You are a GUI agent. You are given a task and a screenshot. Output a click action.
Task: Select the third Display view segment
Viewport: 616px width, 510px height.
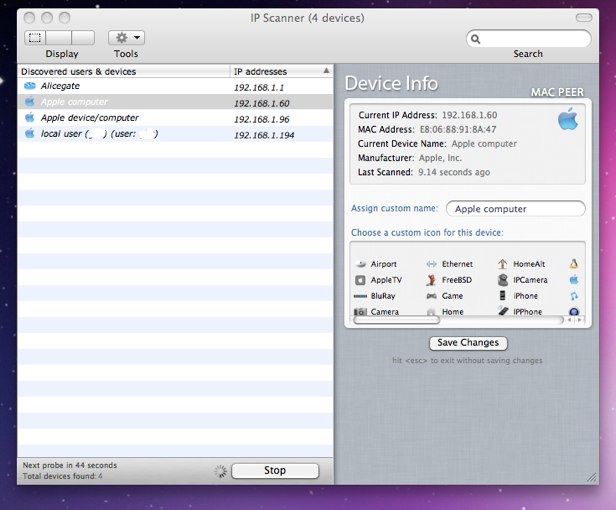(83, 38)
